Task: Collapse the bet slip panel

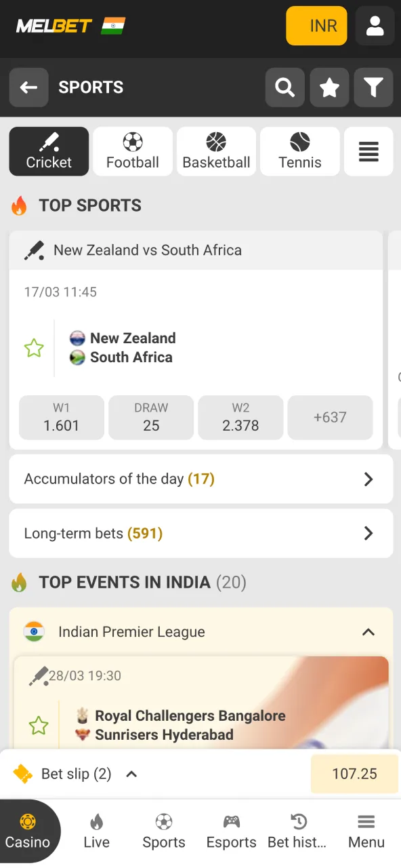Action: (131, 774)
